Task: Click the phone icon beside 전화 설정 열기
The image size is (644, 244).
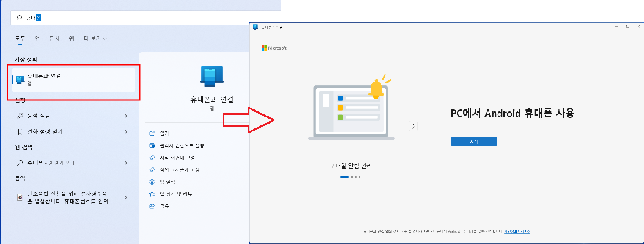Action: pos(20,132)
